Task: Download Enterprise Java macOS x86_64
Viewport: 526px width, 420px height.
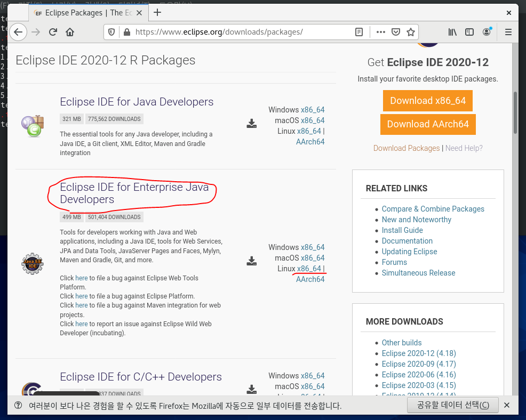Action: (x=313, y=258)
